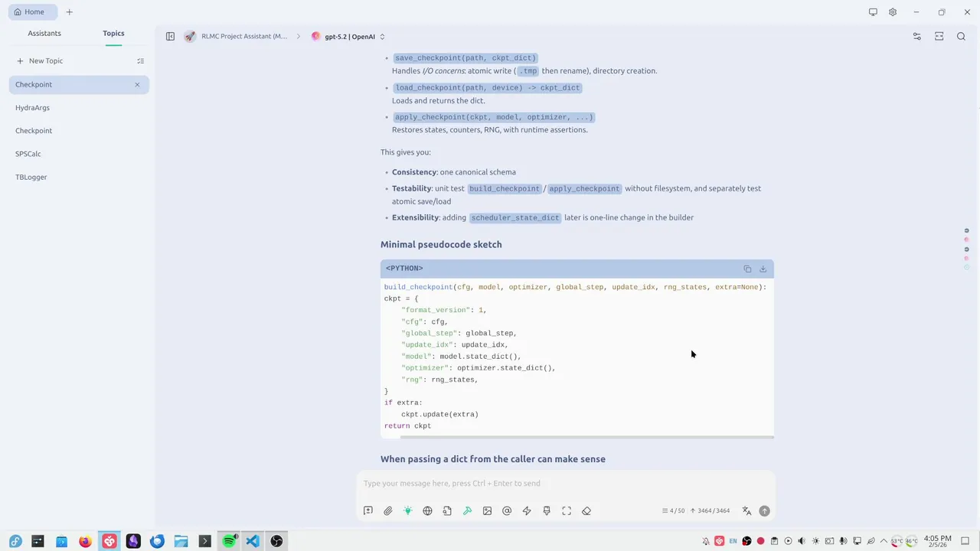The width and height of the screenshot is (980, 551).
Task: Open the model selector gpt-5.2 | OpenAI
Action: coord(348,37)
